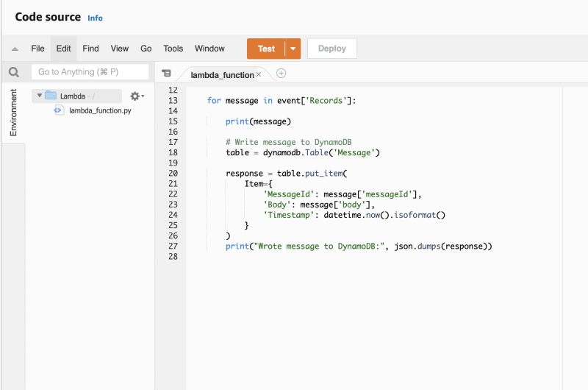Close the lambda_function tab
588x390 pixels.
point(259,75)
